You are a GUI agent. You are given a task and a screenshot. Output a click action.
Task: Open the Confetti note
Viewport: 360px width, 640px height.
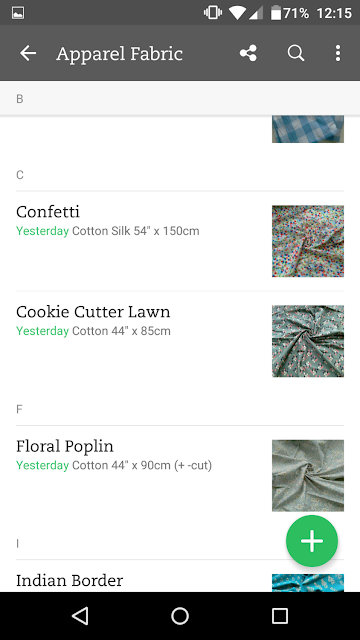180,241
